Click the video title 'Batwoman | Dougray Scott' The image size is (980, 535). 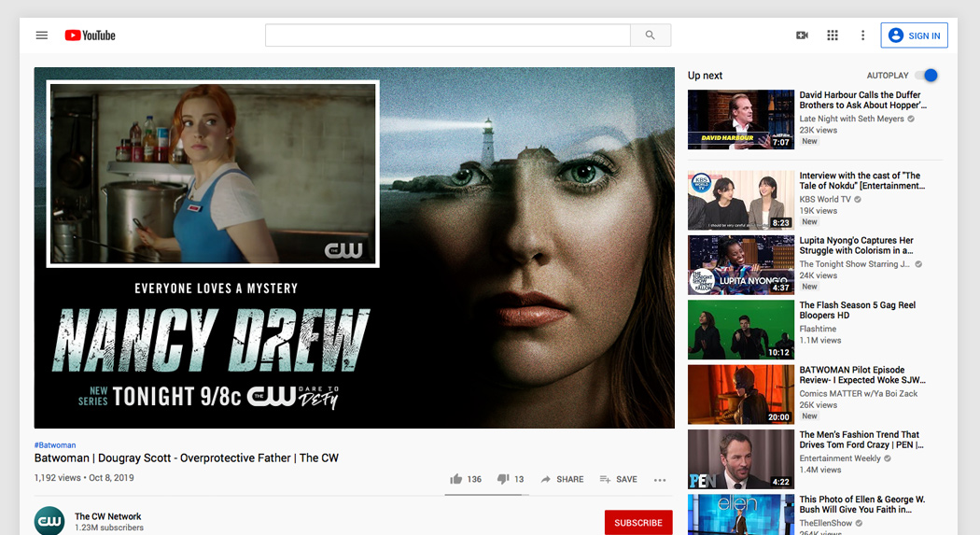point(187,458)
